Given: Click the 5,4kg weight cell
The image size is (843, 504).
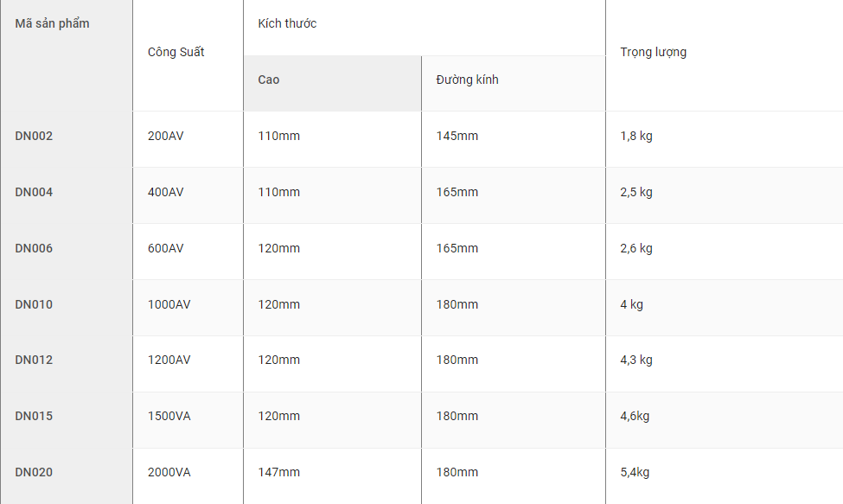Looking at the screenshot, I should click(x=725, y=476).
